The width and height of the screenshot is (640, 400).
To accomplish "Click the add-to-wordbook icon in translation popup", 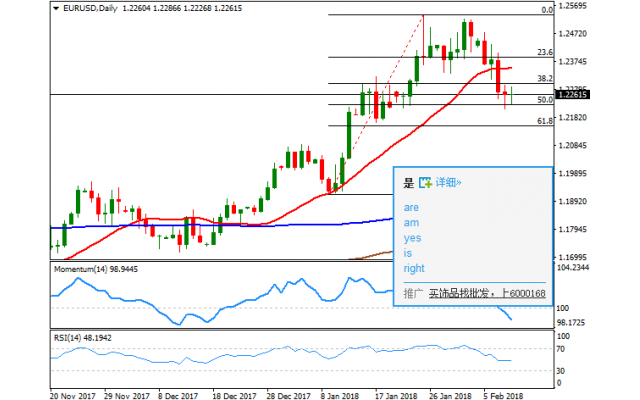I will tap(425, 183).
